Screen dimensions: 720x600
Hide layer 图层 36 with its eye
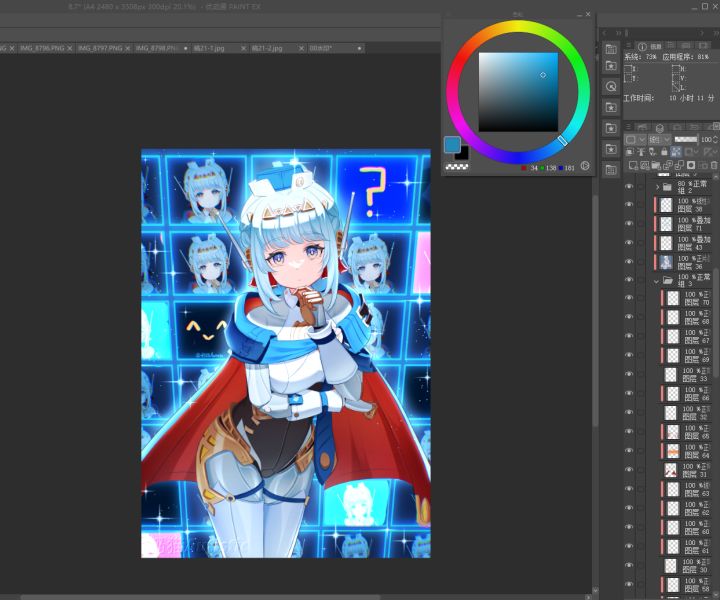tap(629, 261)
